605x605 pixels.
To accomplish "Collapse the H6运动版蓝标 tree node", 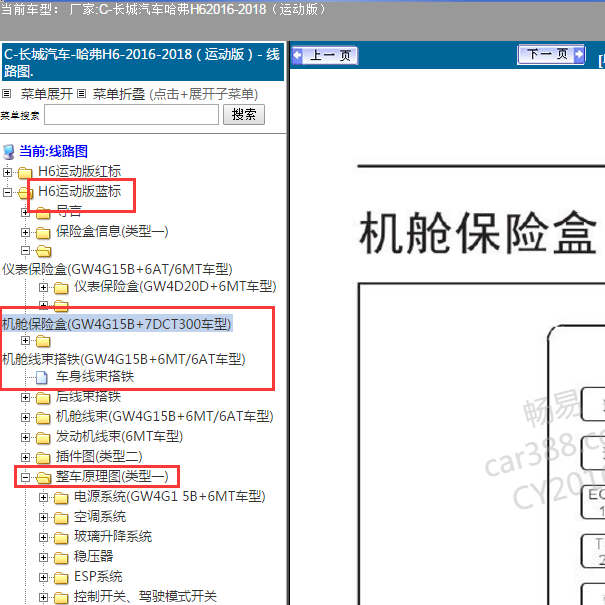I will click(x=7, y=192).
